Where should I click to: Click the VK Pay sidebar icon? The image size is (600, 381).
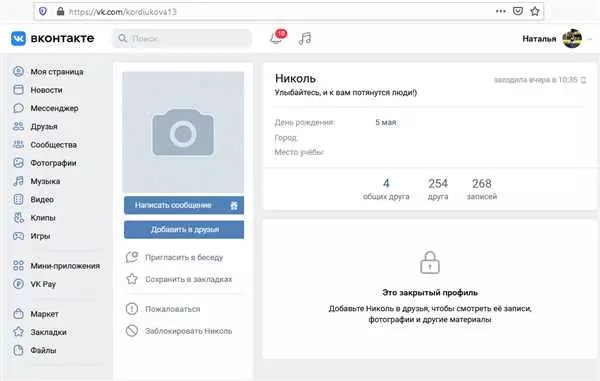18,284
